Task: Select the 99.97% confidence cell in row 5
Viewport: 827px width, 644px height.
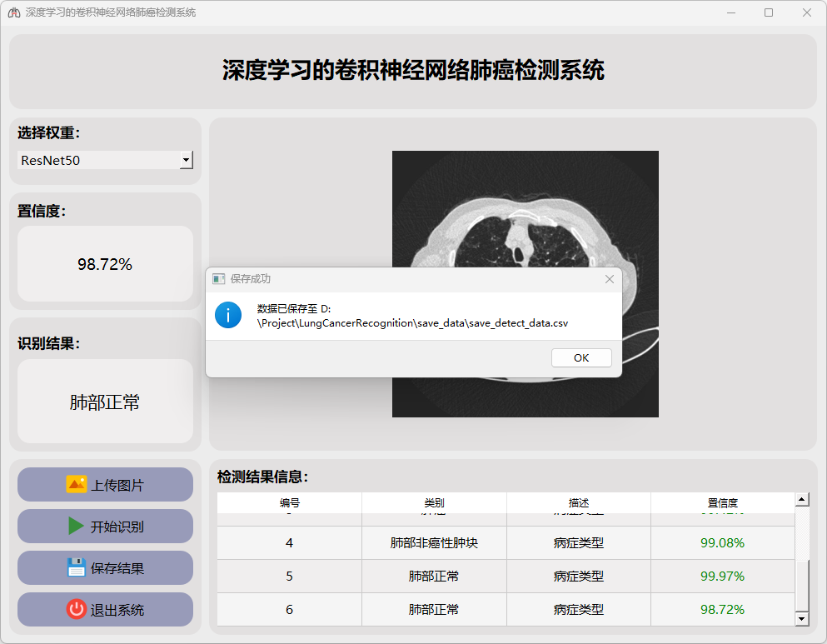Action: point(722,577)
